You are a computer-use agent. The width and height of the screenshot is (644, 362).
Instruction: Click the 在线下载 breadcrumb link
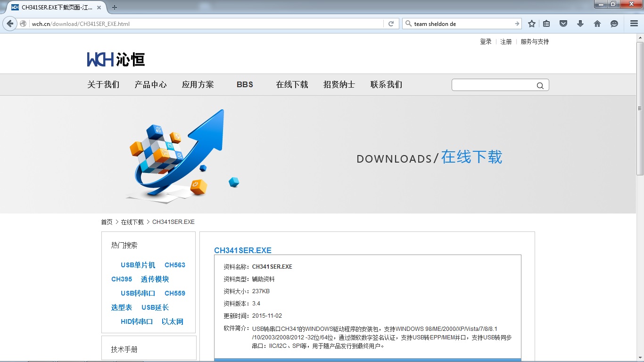coord(132,222)
